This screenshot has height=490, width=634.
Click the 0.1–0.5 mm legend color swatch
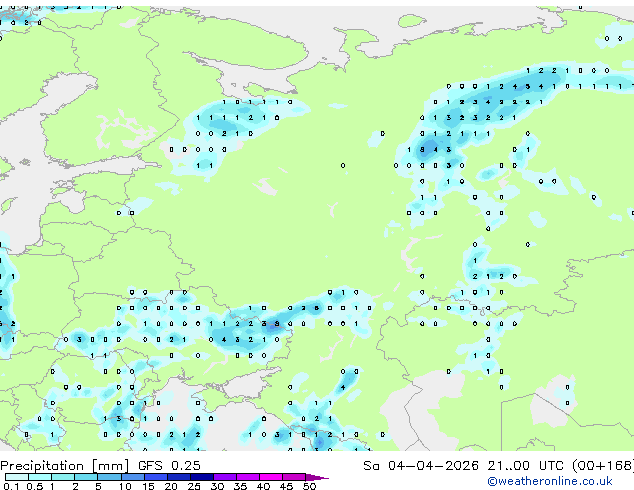pos(17,477)
